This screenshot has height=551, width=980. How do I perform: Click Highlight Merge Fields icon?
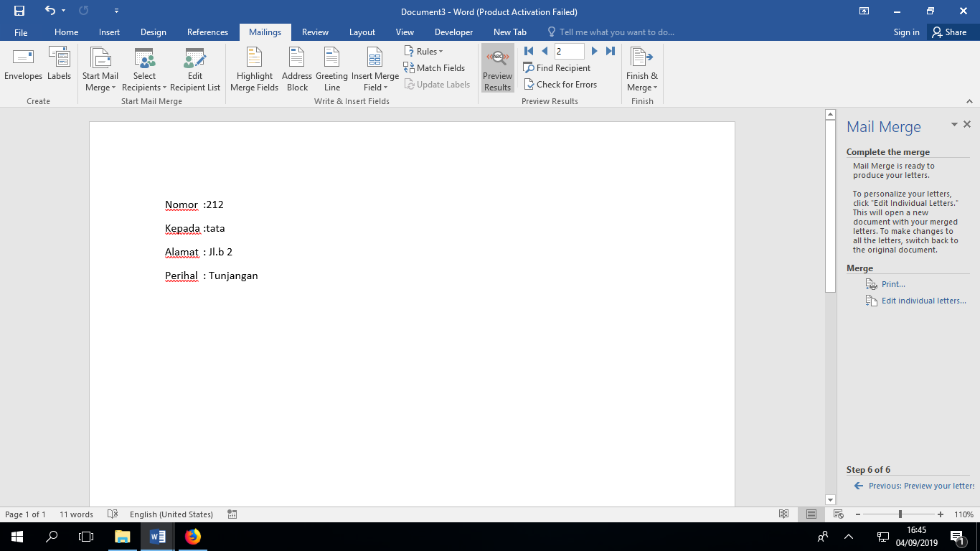pyautogui.click(x=254, y=69)
